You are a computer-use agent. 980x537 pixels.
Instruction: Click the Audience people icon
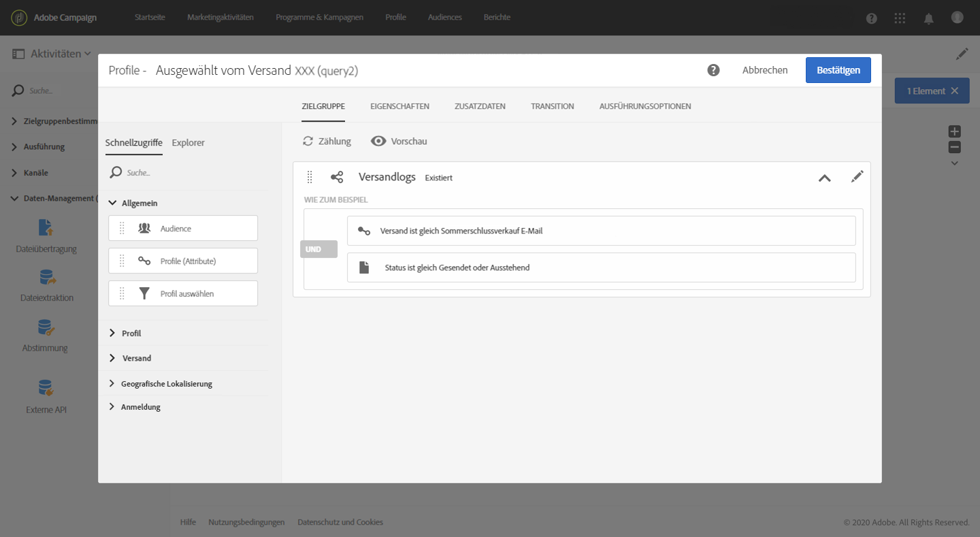144,228
